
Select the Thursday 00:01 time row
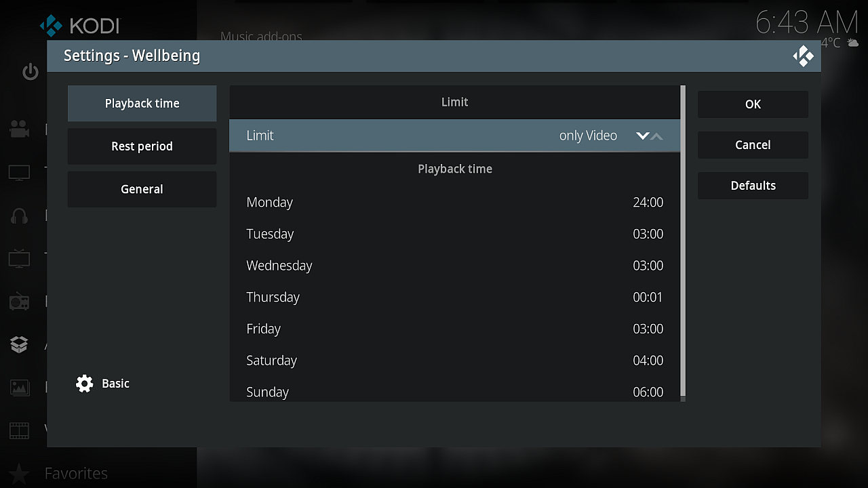(x=454, y=297)
